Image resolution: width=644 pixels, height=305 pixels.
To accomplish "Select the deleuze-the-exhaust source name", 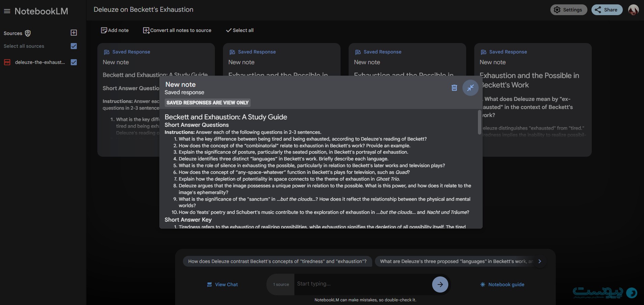I will pyautogui.click(x=40, y=62).
